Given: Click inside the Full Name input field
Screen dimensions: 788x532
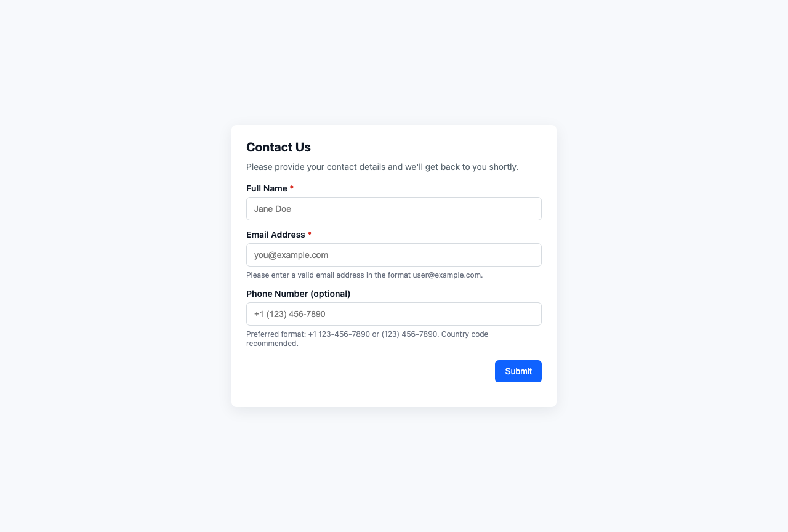Looking at the screenshot, I should coord(394,209).
